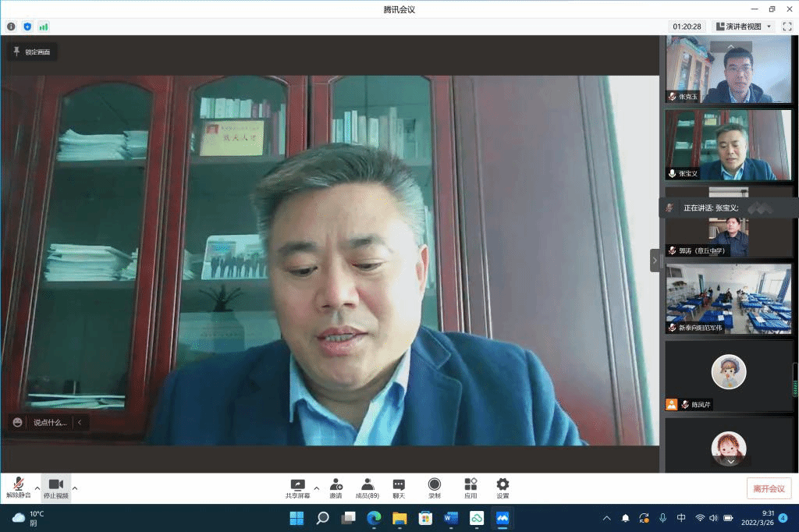Open the share screen (共享屏幕) tool
The height and width of the screenshot is (532, 799).
[x=297, y=488]
